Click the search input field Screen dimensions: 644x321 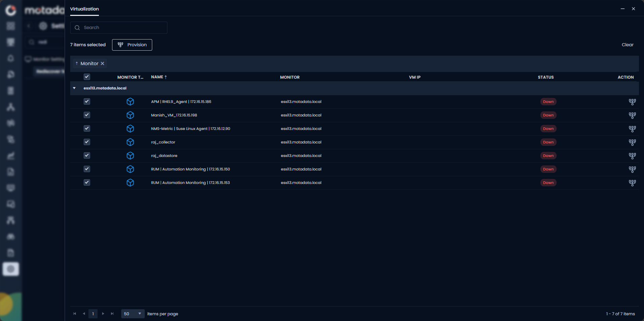(x=119, y=28)
